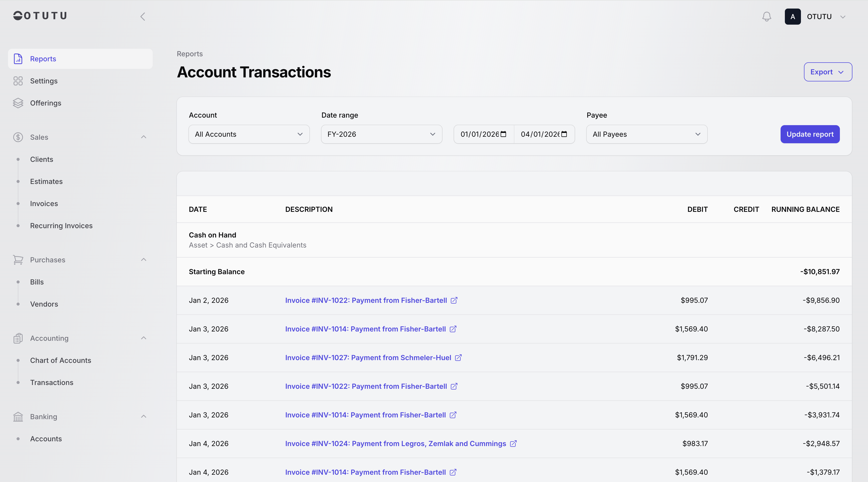Click the notification bell icon
868x482 pixels.
(x=767, y=17)
